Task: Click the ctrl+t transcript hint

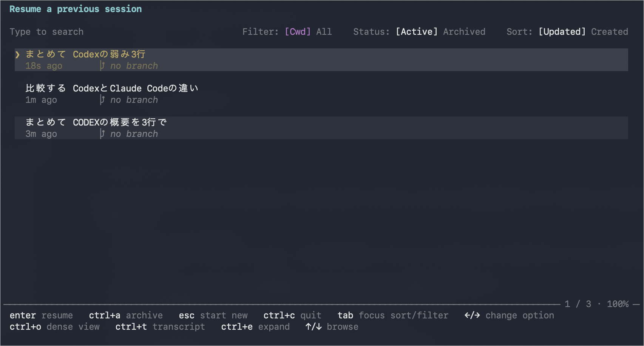Action: (x=160, y=327)
